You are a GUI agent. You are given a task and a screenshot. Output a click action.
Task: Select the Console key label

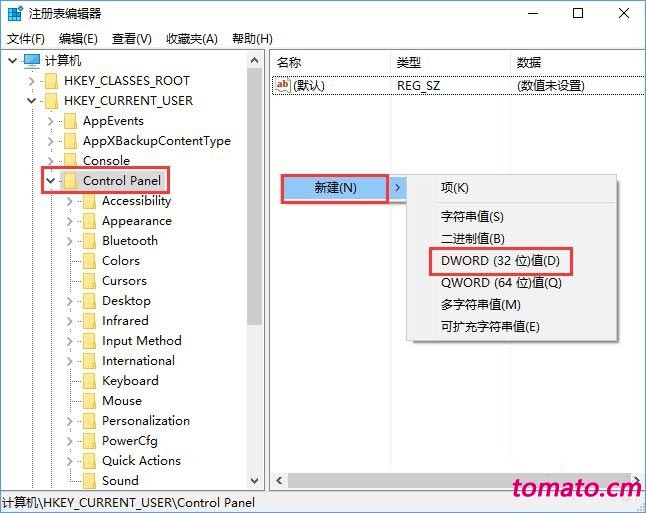[x=106, y=161]
